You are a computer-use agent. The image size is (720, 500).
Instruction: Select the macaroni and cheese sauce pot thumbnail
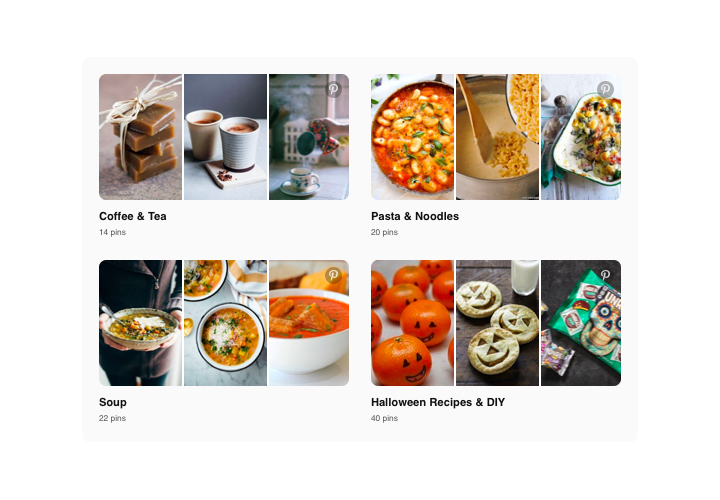(497, 137)
